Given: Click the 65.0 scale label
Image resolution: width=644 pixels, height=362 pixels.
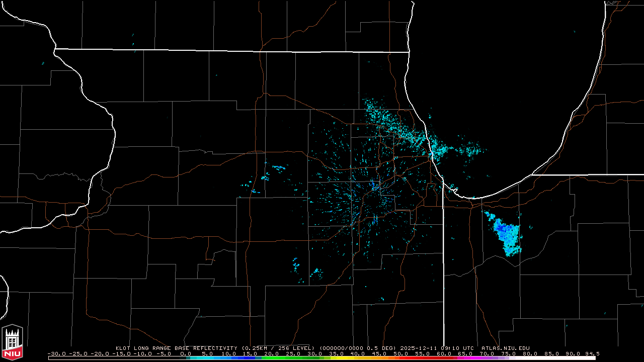Looking at the screenshot, I should click(465, 353).
